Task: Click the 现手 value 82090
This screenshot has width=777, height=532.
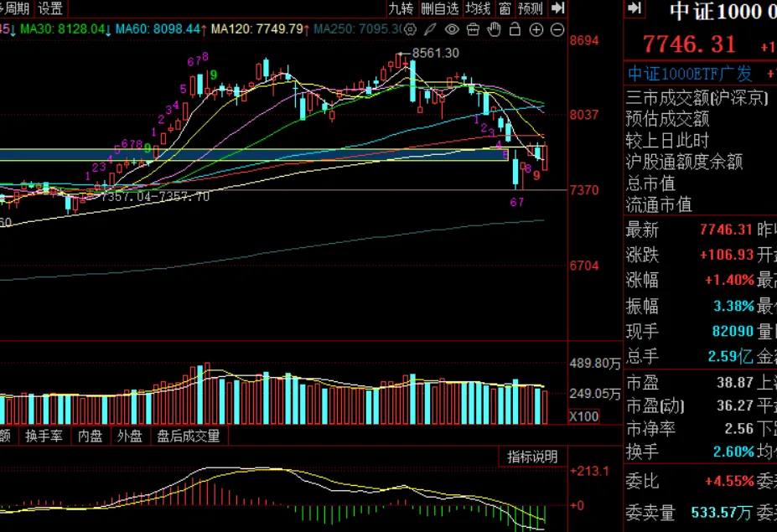Action: [x=733, y=331]
